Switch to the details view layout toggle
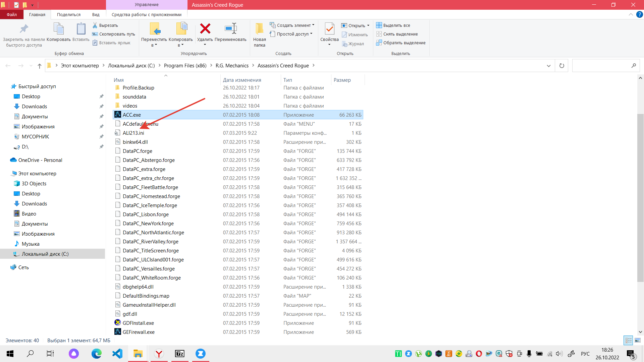 (x=628, y=340)
